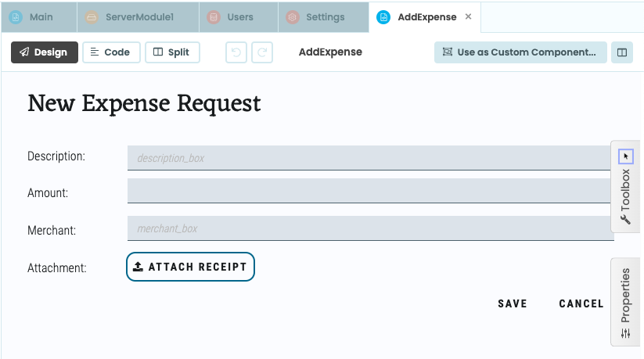The height and width of the screenshot is (359, 644).
Task: Select the merchant_box input field
Action: pos(368,228)
